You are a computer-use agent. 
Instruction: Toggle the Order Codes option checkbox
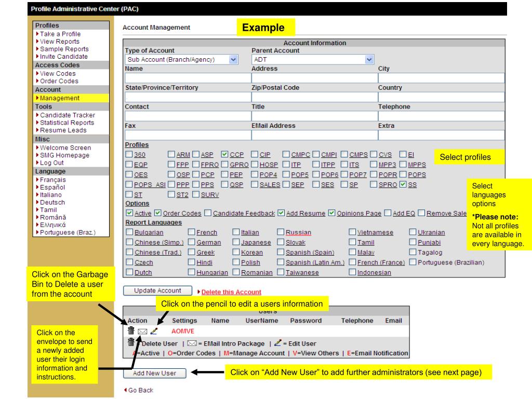[158, 212]
